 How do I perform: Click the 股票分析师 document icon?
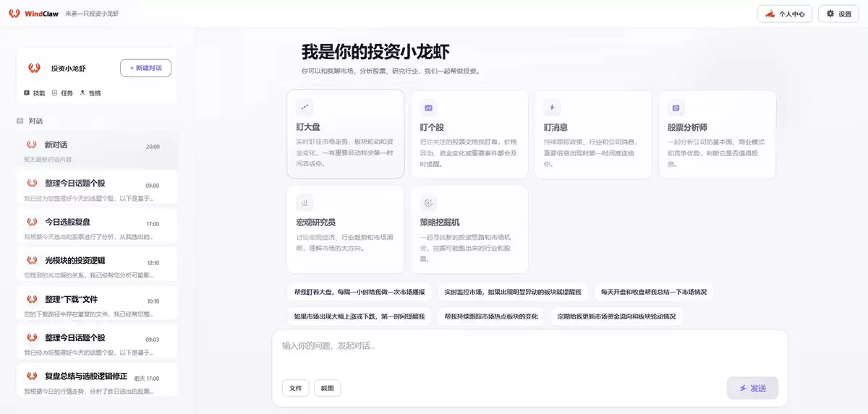pyautogui.click(x=676, y=108)
